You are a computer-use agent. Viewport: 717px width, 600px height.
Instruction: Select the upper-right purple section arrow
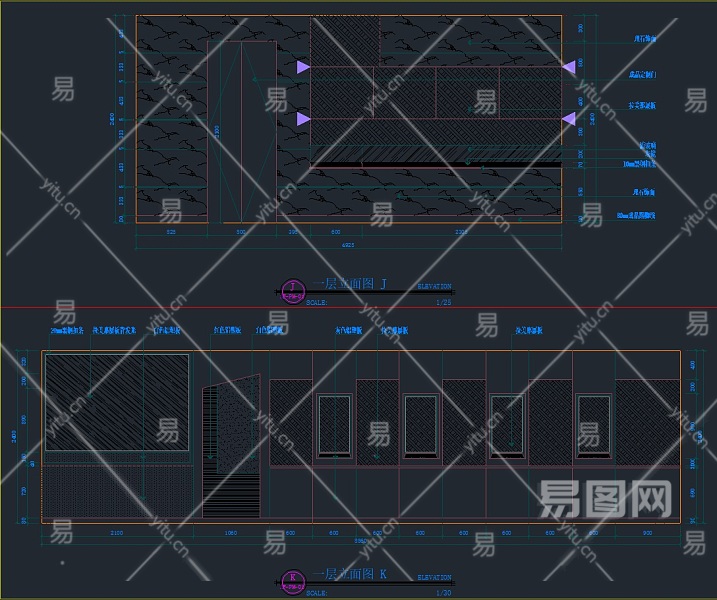point(569,67)
